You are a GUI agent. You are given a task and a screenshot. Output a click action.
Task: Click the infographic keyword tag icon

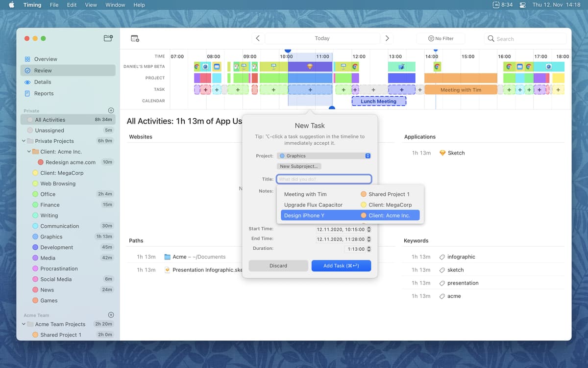[x=442, y=257]
